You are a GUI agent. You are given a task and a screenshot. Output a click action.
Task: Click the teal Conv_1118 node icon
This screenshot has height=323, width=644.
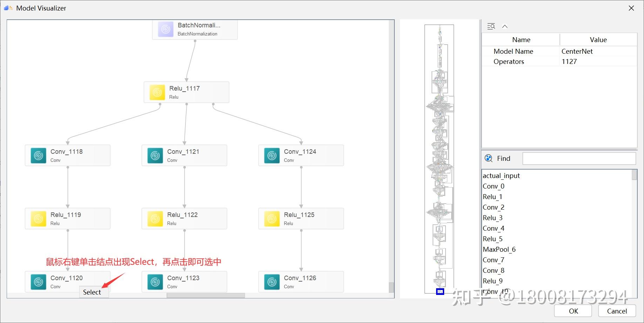(x=38, y=155)
